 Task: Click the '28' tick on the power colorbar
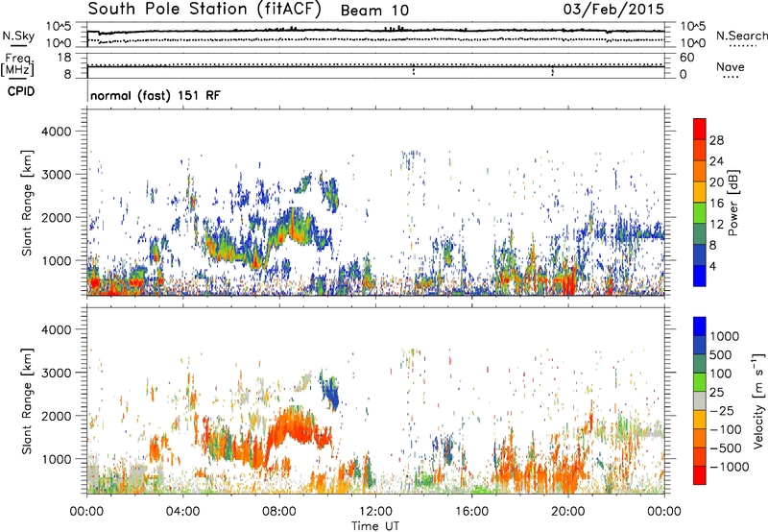[716, 140]
